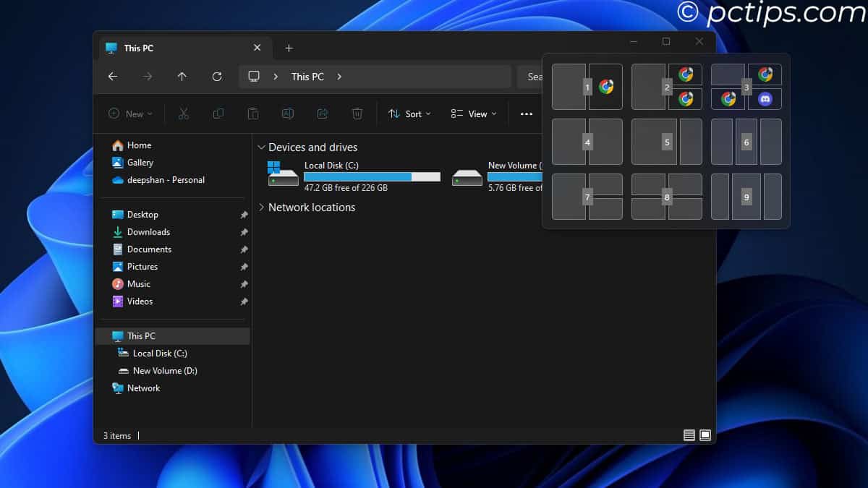Click the Cut icon in the toolbar
The width and height of the screenshot is (868, 488).
pos(184,114)
